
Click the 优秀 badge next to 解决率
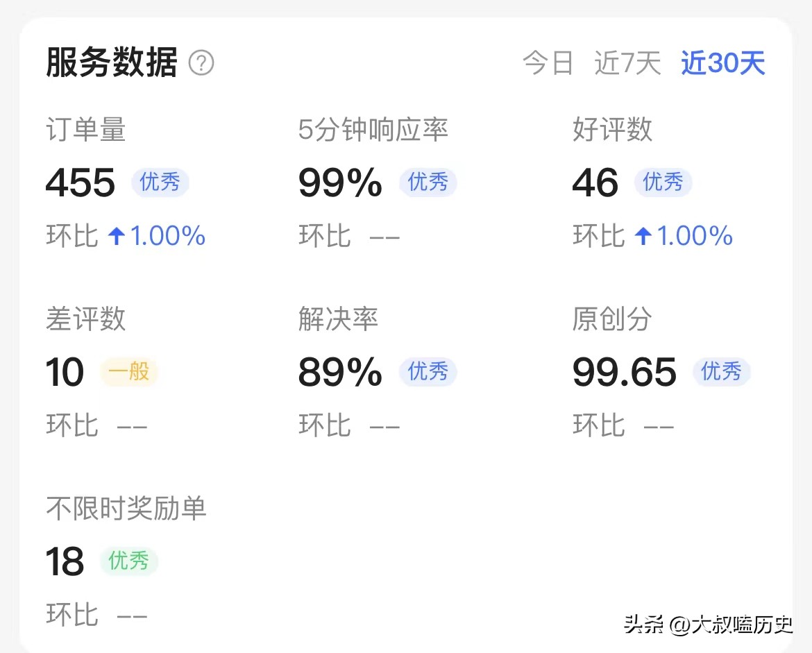coord(428,372)
